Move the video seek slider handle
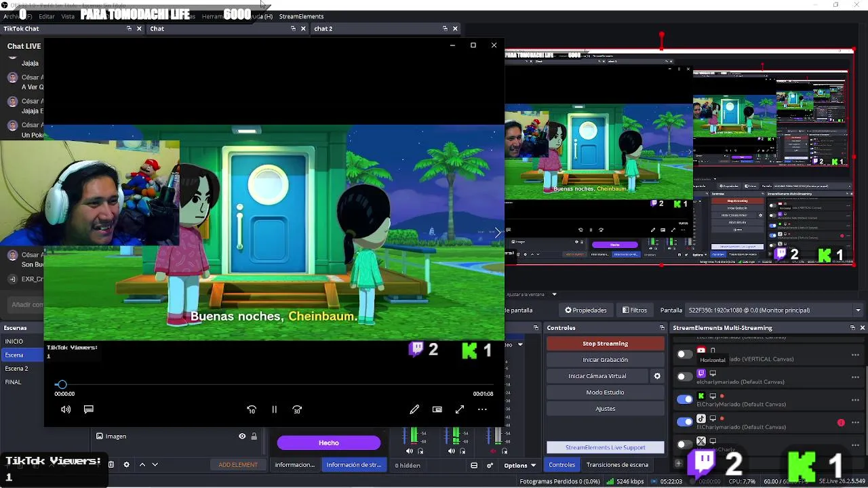Screen dimensions: 868x488 [x=62, y=384]
